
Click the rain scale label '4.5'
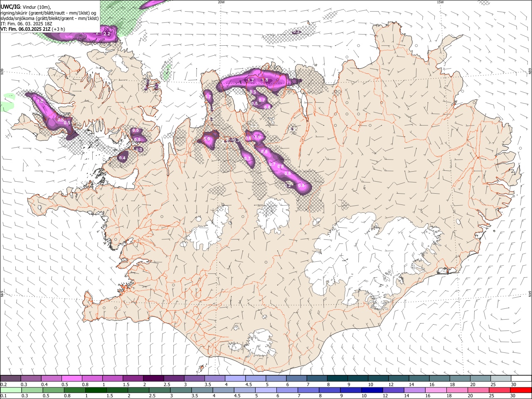(x=237, y=396)
